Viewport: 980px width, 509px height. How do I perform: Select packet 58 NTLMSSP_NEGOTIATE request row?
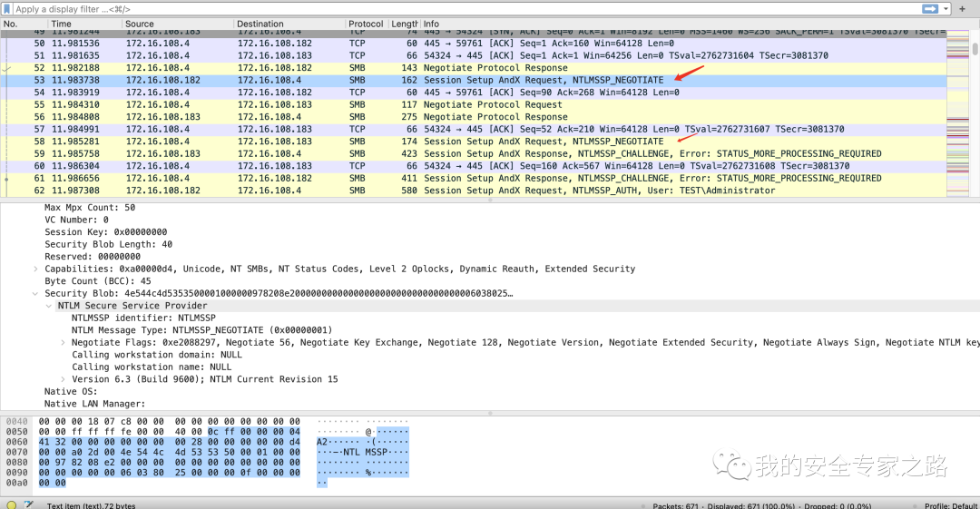tap(473, 142)
